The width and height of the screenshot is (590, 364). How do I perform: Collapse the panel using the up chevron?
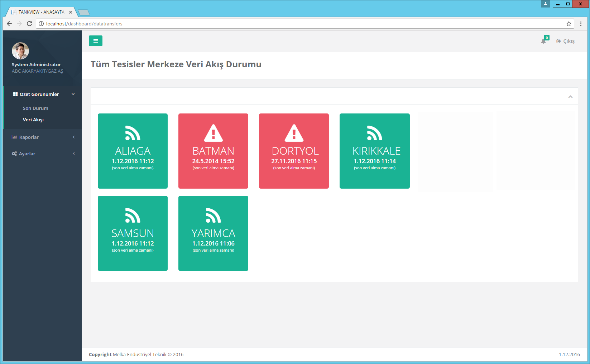pyautogui.click(x=570, y=97)
